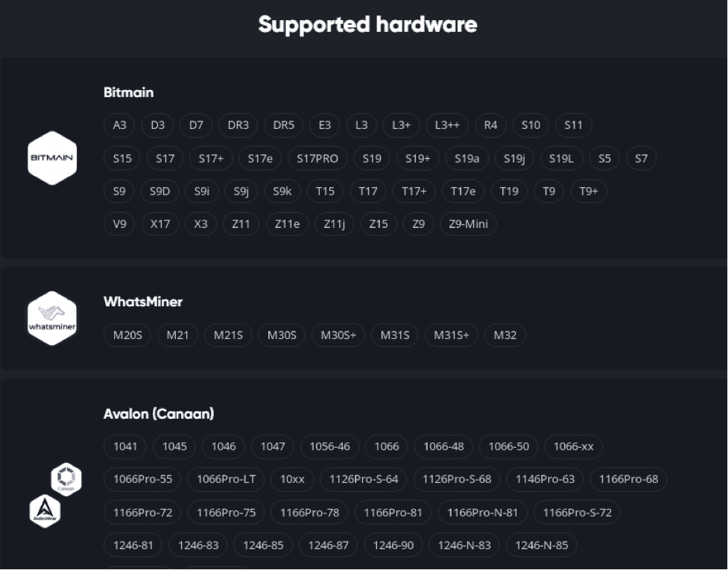The height and width of the screenshot is (570, 728).
Task: Choose the M30S+ WhatsMiner model
Action: click(x=337, y=335)
